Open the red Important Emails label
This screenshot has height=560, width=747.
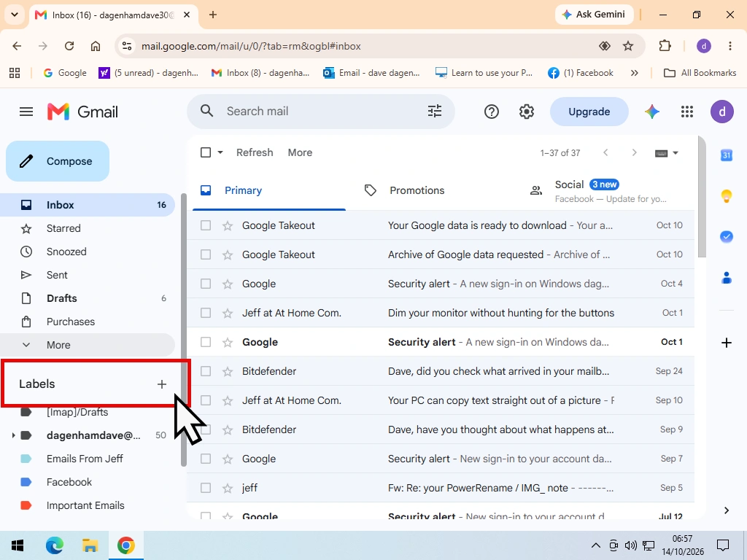pos(88,505)
